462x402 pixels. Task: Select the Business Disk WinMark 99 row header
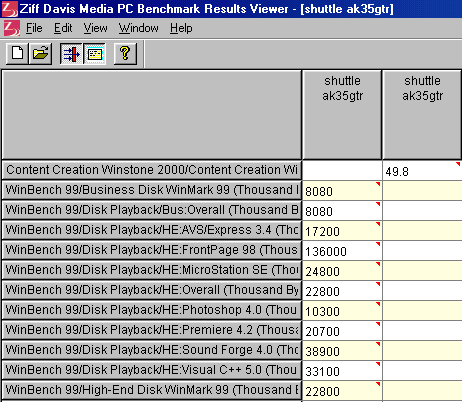click(x=152, y=190)
